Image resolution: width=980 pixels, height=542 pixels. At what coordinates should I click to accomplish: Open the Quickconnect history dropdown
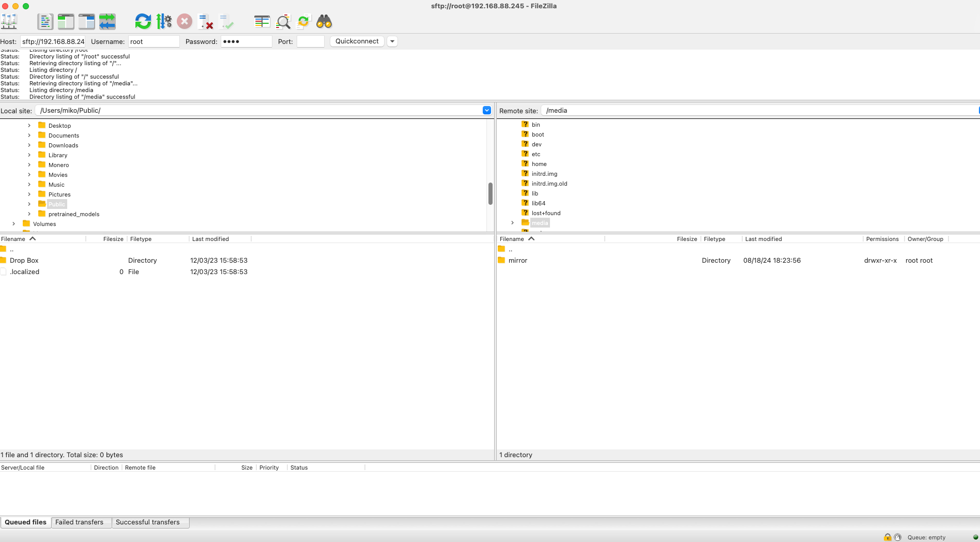[x=392, y=41]
